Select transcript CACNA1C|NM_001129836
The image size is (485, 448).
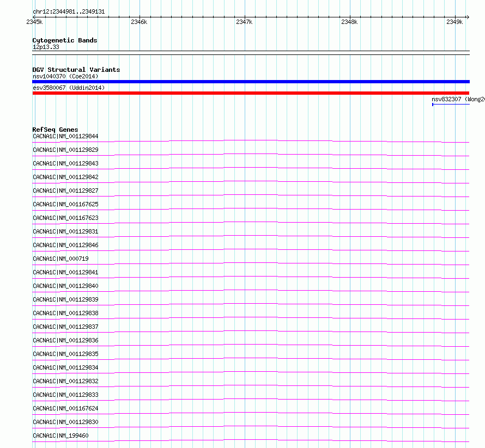pos(65,340)
